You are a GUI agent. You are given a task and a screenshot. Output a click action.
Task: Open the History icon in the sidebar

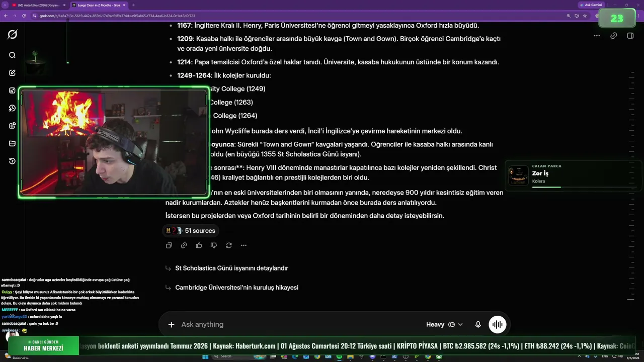click(x=13, y=161)
